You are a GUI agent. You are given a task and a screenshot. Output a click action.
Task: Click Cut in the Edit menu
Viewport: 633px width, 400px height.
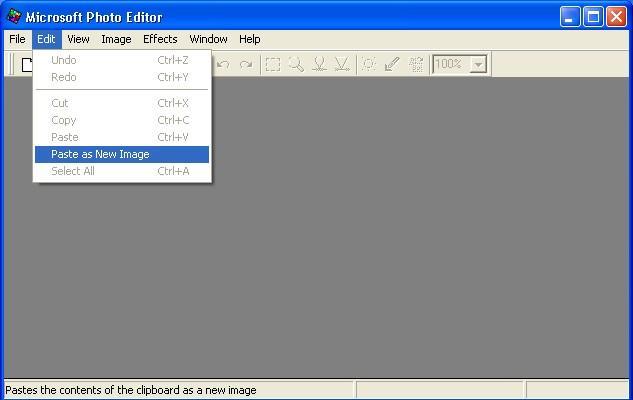122,103
